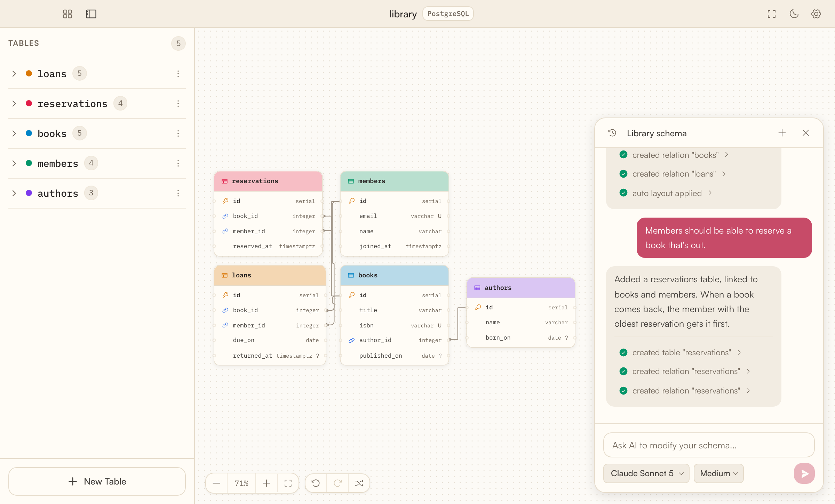Open options menu for members table
835x504 pixels.
click(178, 163)
